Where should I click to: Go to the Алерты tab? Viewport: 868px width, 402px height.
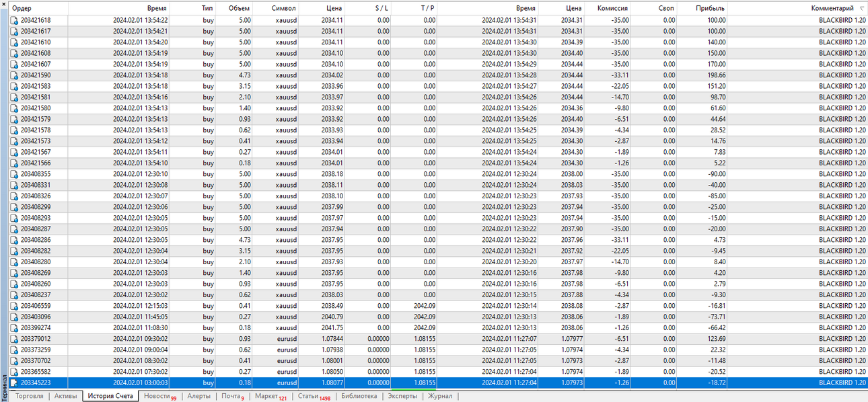coord(199,396)
